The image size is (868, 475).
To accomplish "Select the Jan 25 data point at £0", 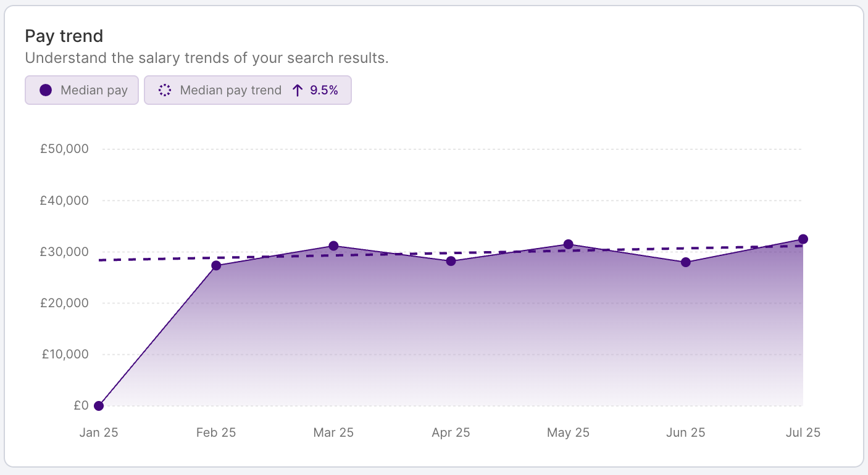I will click(99, 406).
